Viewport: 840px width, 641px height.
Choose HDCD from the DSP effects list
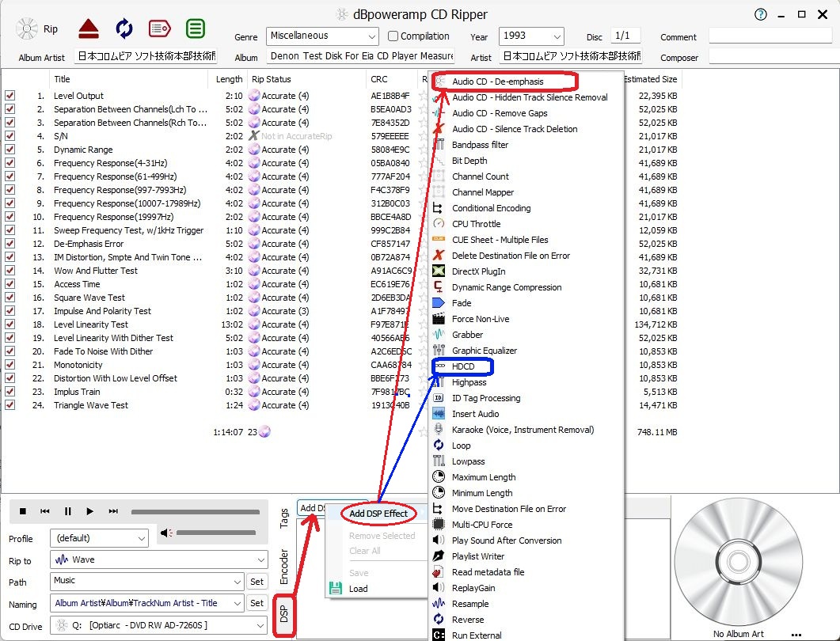click(x=463, y=366)
